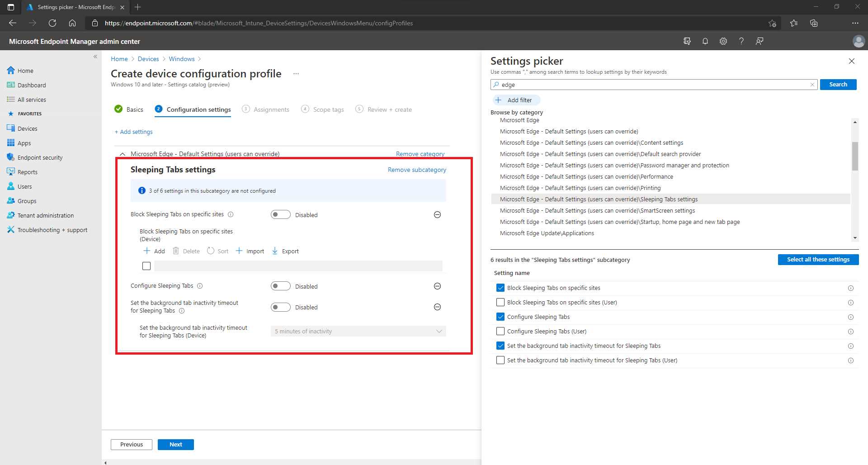Switch to the Basics tab
Screen dimensions: 868x465
tap(134, 109)
